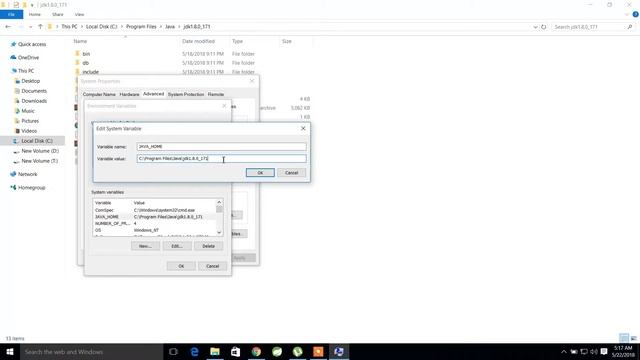Click Edit under System variables
Viewport: 640px width, 360px height.
coord(177,246)
